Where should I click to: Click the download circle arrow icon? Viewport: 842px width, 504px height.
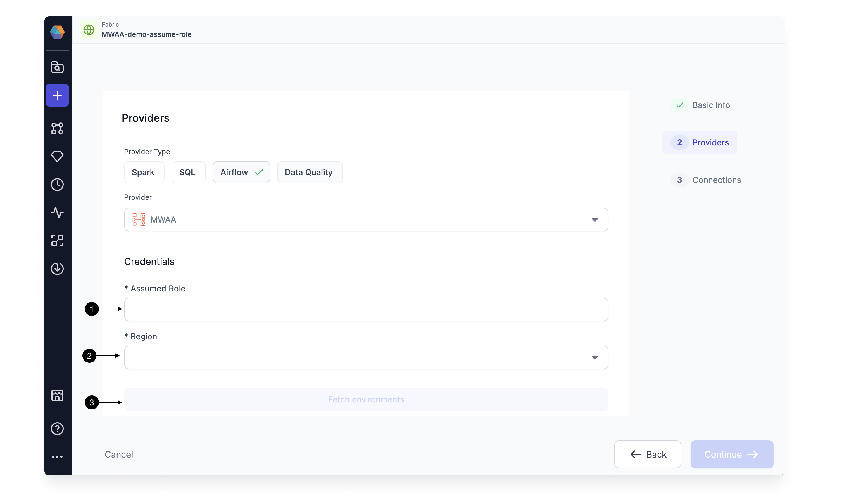tap(57, 269)
